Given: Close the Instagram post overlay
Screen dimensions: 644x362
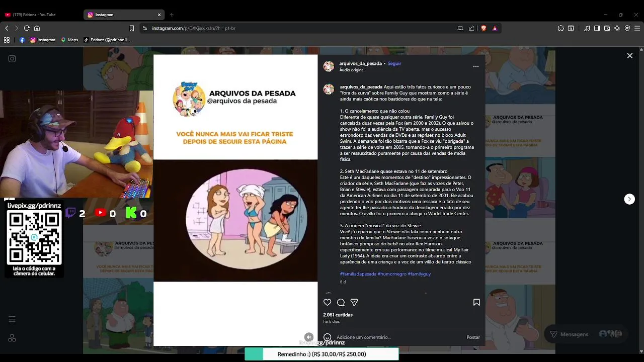Looking at the screenshot, I should (x=629, y=56).
